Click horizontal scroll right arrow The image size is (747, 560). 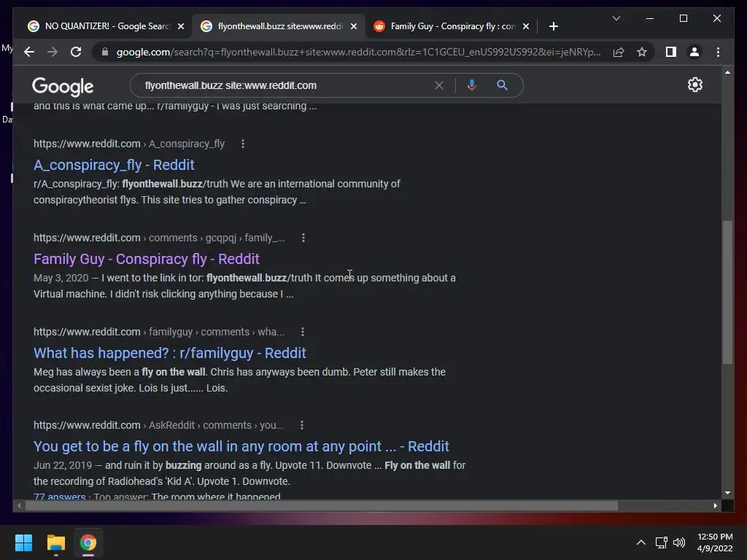point(715,506)
